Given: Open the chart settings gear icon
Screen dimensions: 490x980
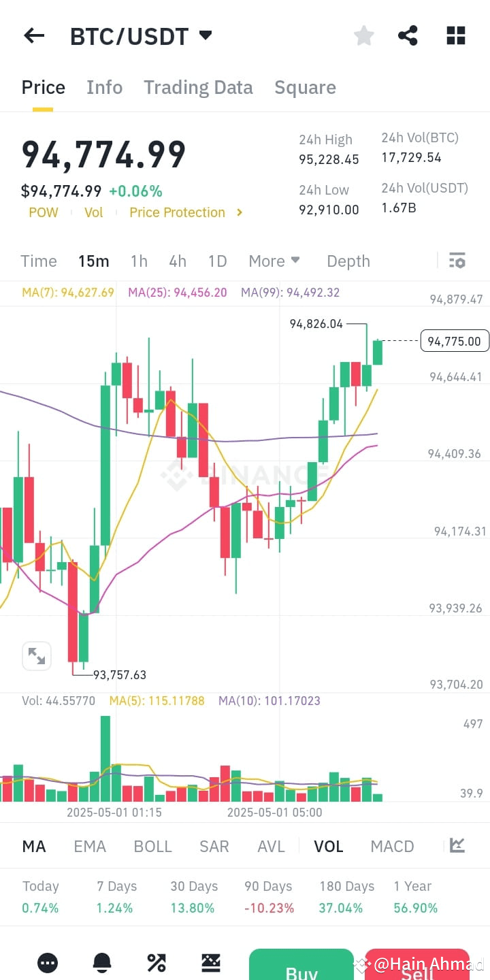Looking at the screenshot, I should pos(457,260).
